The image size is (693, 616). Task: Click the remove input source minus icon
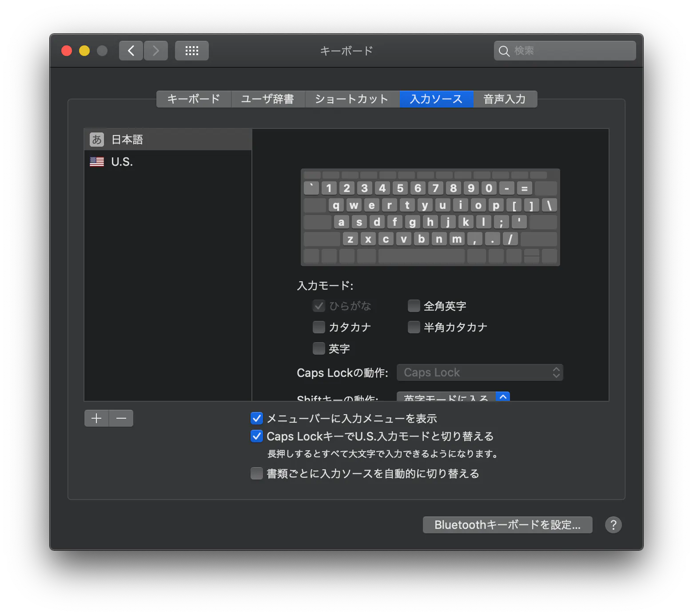[121, 418]
